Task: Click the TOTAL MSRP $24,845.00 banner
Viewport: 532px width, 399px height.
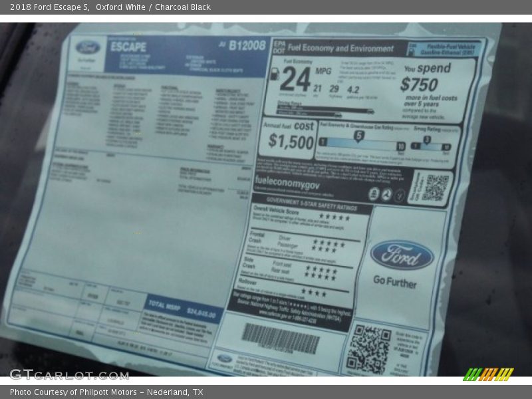Action: click(x=184, y=309)
